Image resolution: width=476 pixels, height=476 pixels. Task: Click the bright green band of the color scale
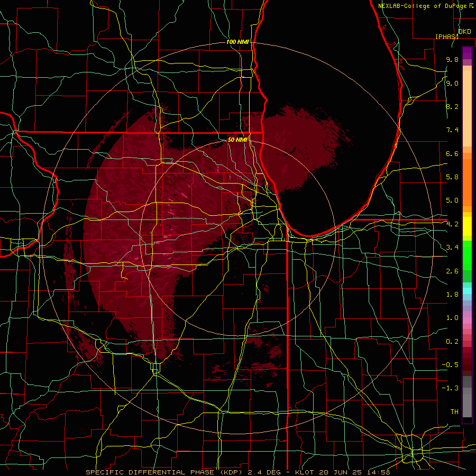(x=467, y=255)
